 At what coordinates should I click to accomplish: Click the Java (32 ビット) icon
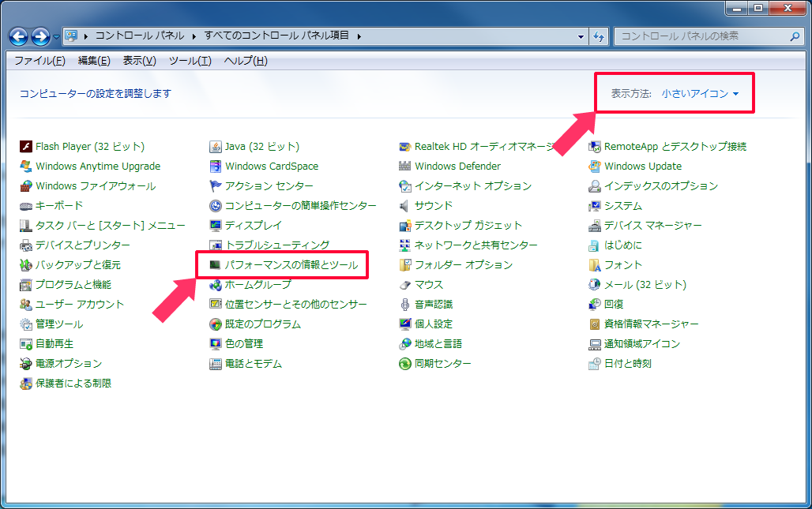216,147
